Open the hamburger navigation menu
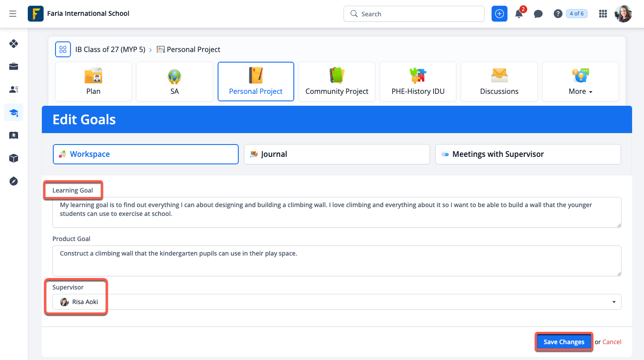The height and width of the screenshot is (360, 644). tap(13, 14)
